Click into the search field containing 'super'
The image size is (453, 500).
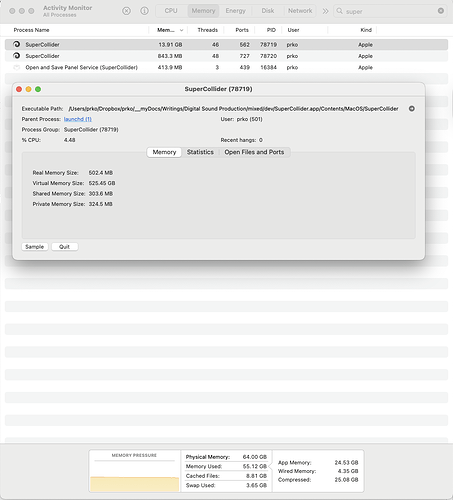(x=390, y=11)
